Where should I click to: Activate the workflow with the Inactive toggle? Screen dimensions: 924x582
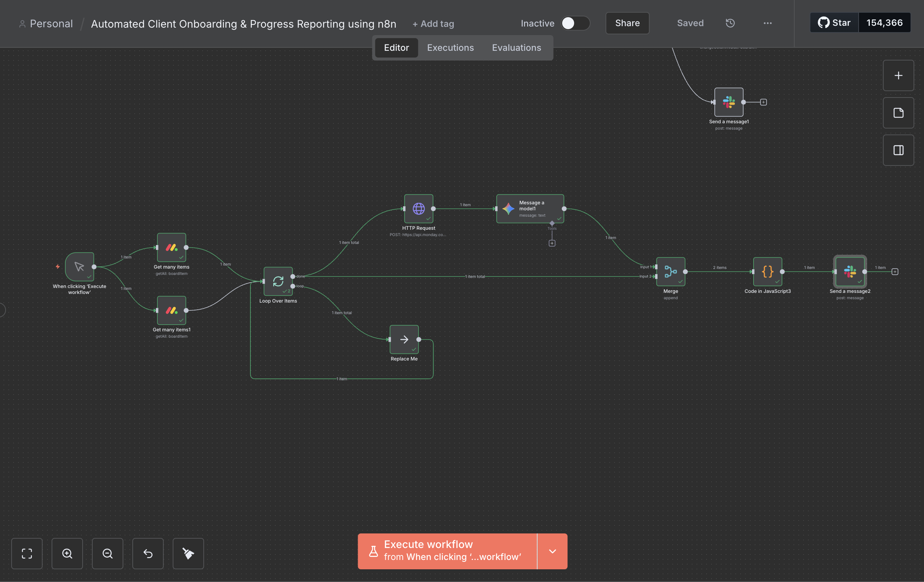pyautogui.click(x=575, y=24)
